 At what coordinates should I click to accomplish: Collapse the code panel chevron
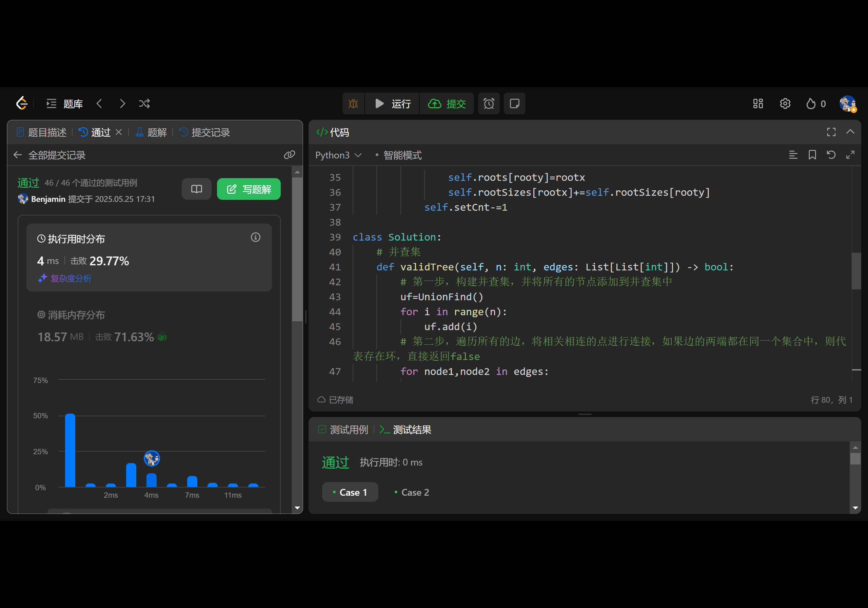click(x=850, y=132)
